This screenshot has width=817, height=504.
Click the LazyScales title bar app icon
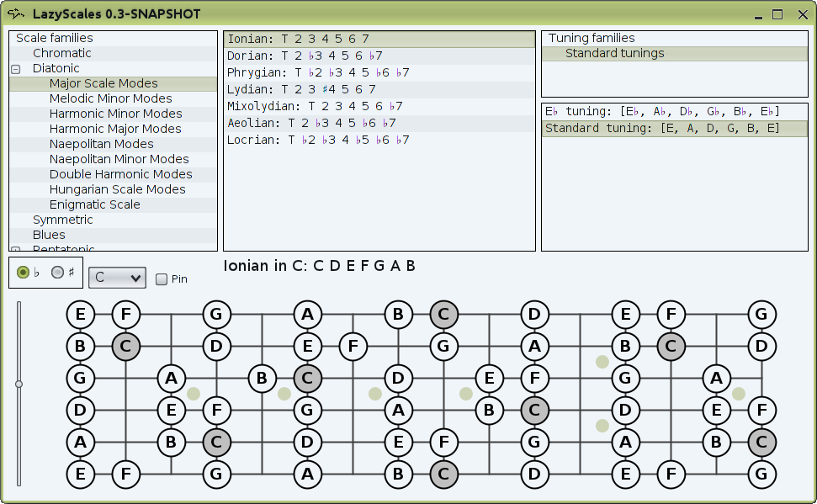[x=16, y=14]
